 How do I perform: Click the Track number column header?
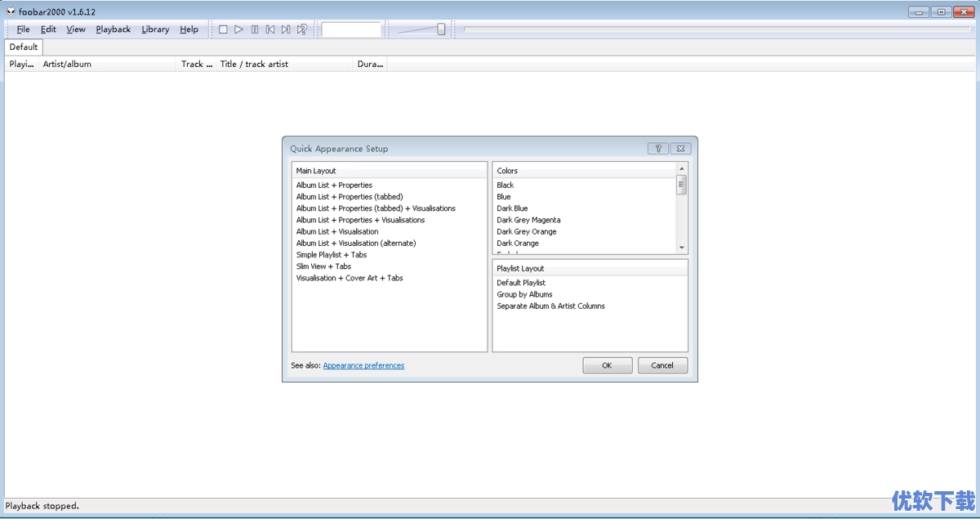point(196,64)
